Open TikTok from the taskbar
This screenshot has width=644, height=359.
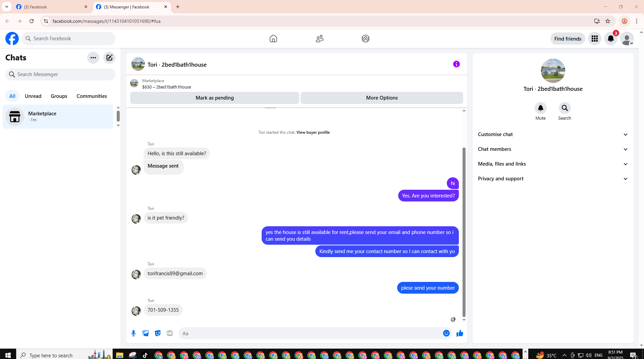pyautogui.click(x=145, y=355)
